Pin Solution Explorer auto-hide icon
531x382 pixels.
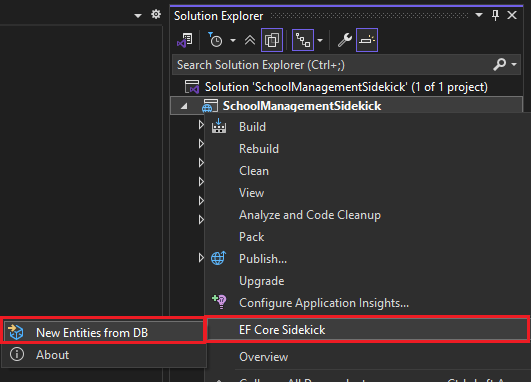pos(495,15)
